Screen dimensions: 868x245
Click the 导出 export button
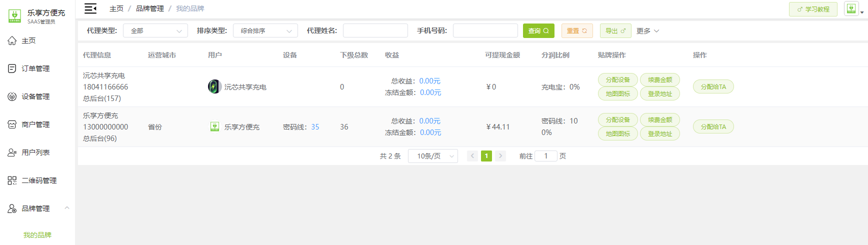click(x=615, y=30)
